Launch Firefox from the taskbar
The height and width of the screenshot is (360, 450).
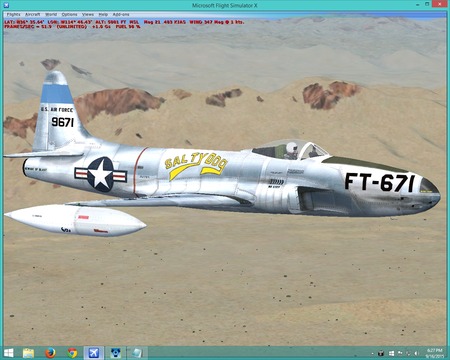pyautogui.click(x=50, y=353)
